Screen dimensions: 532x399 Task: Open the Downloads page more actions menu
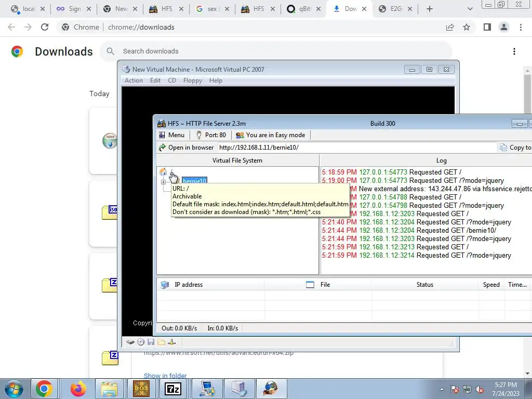click(x=514, y=51)
